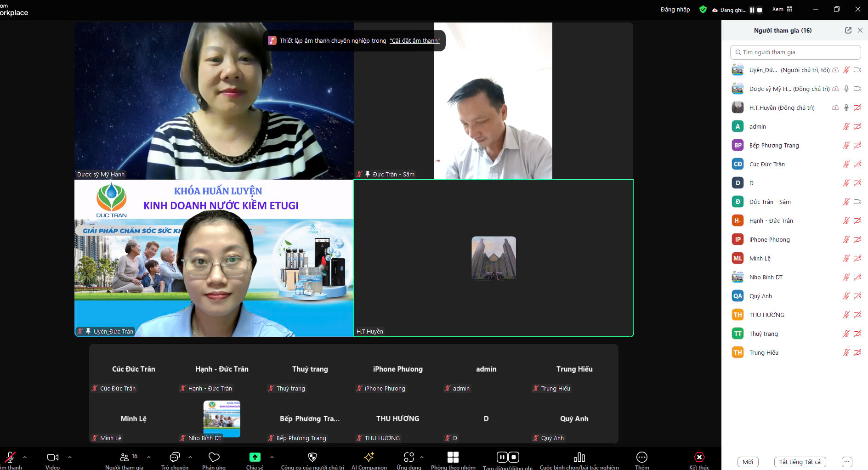Toggle microphone for Bếp Phương Trang
868x470 pixels.
(846, 145)
